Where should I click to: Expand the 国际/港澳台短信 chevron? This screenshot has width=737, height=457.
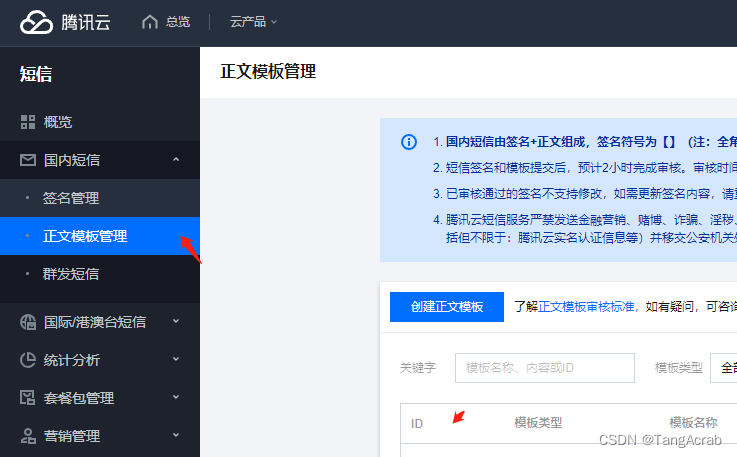176,322
